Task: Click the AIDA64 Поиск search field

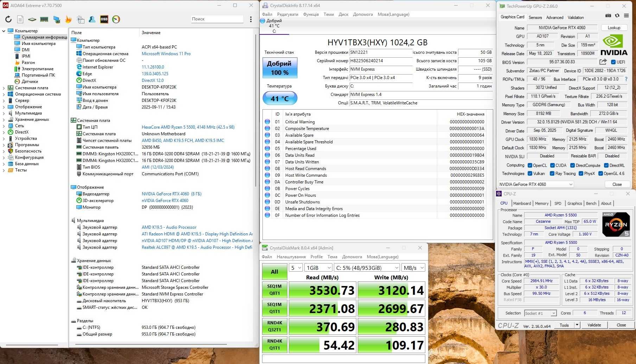Action: [217, 19]
